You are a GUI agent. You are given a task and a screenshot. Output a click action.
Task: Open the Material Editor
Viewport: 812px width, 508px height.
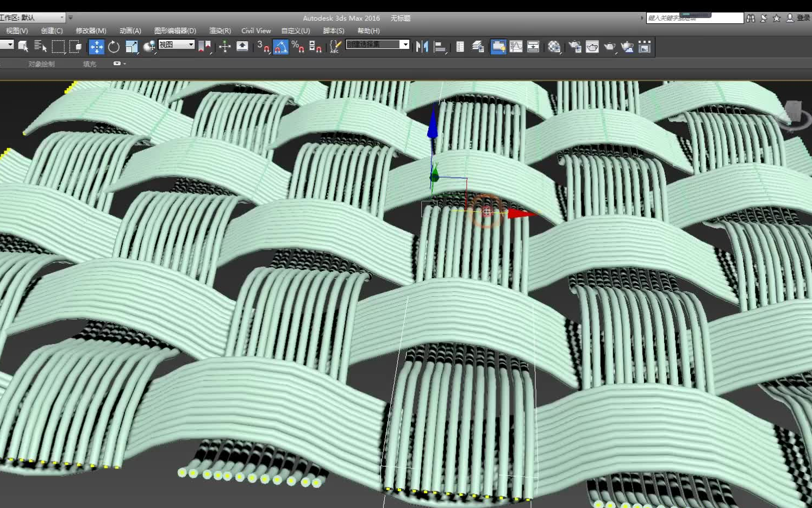tap(554, 47)
